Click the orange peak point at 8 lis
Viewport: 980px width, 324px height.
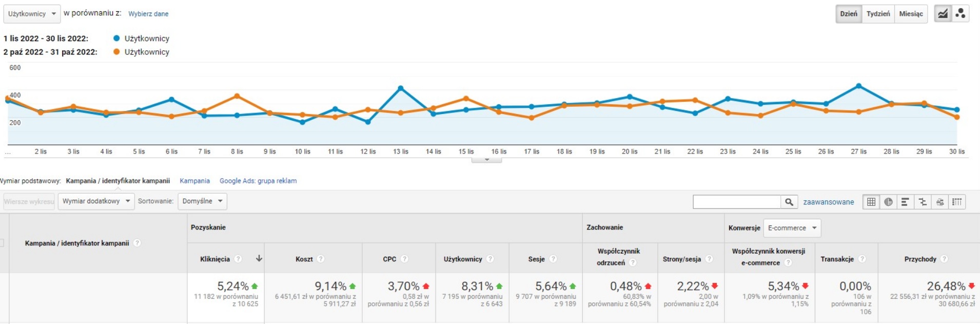tap(237, 96)
